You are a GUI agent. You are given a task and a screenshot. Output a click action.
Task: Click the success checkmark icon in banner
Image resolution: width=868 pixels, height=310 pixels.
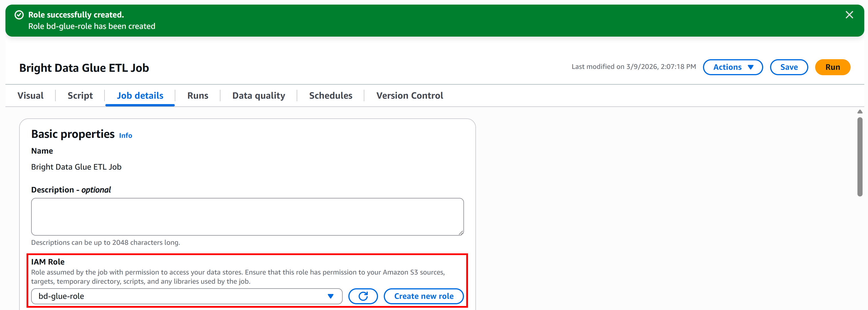tap(19, 15)
